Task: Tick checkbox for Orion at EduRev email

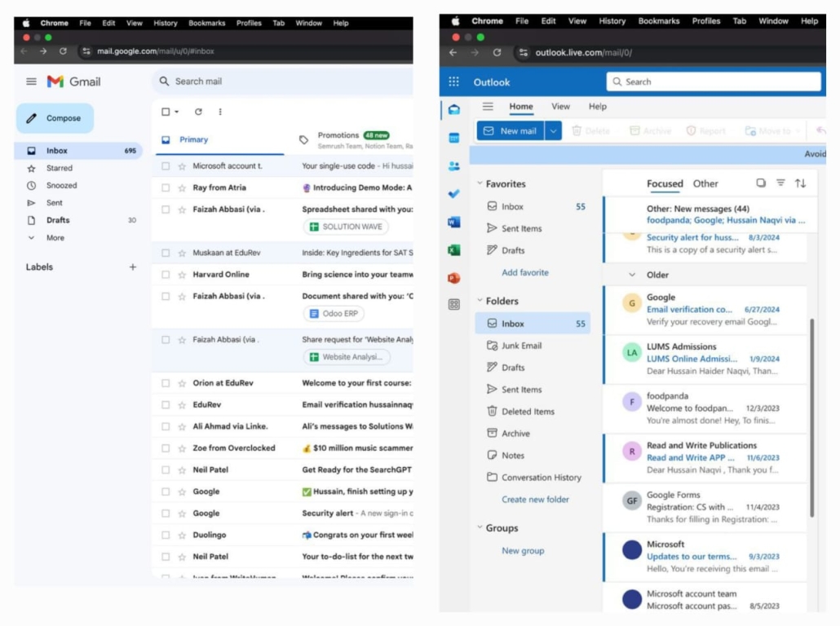Action: pos(166,383)
